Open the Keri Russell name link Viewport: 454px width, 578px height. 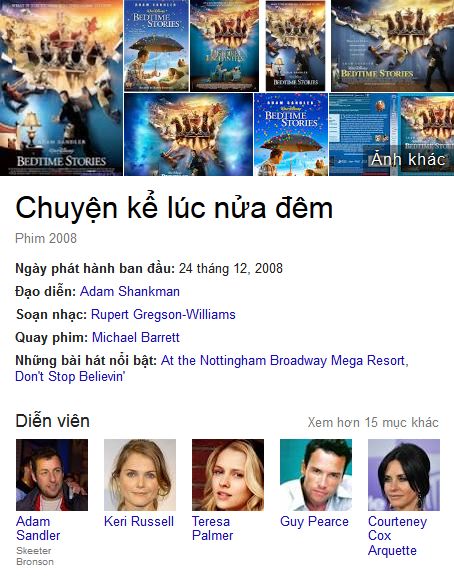pyautogui.click(x=139, y=522)
